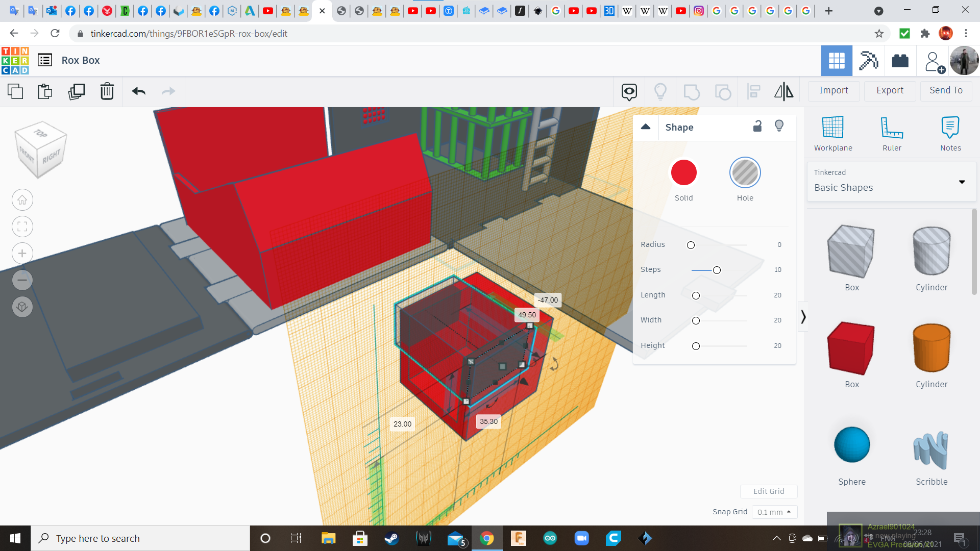Open Snap Grid 0.1 mm dropdown
Viewport: 980px width, 551px height.
(774, 512)
